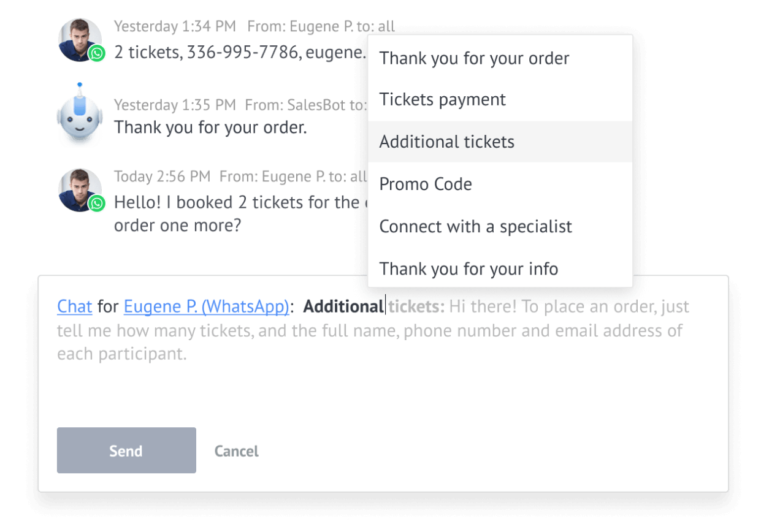Click the SalesBot 'Thank you for your order.' message
Screen dimensions: 761x532
pos(210,127)
